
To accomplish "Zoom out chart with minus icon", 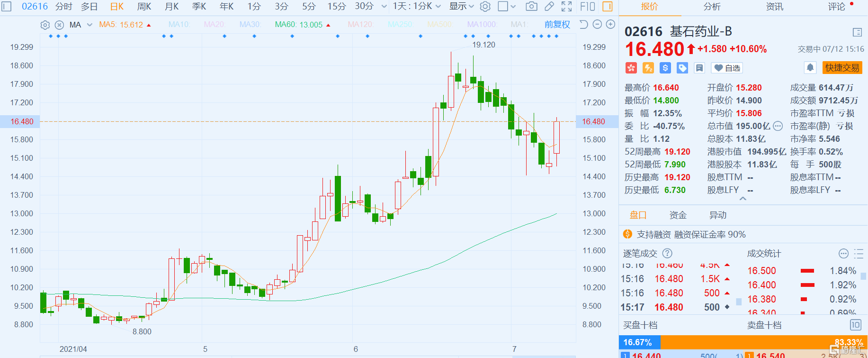I will [x=598, y=24].
